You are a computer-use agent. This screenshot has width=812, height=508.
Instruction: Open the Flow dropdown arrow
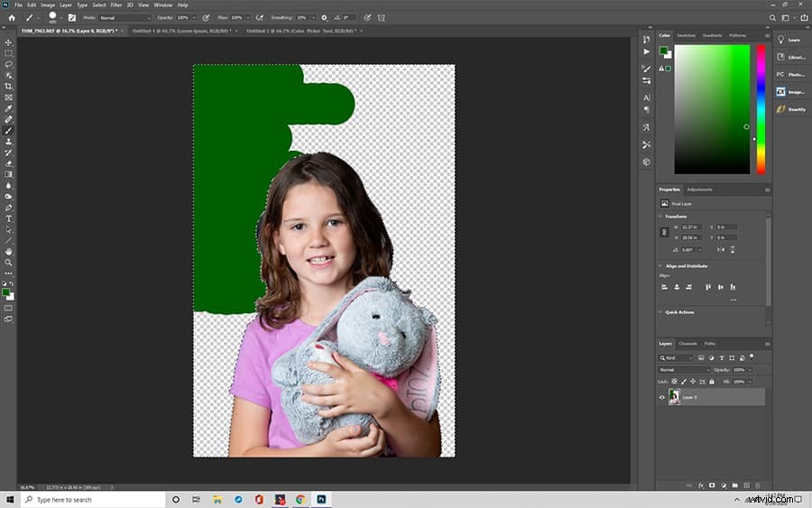(x=247, y=18)
